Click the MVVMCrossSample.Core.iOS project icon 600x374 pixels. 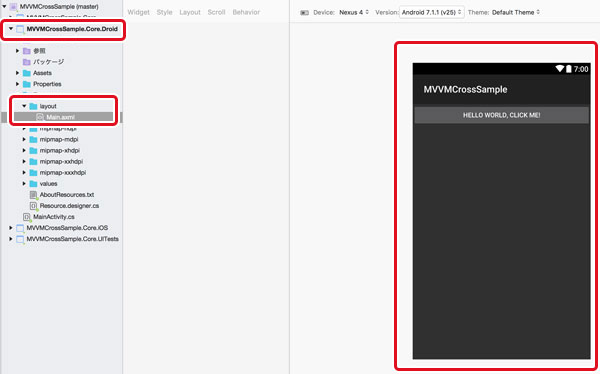(x=20, y=228)
